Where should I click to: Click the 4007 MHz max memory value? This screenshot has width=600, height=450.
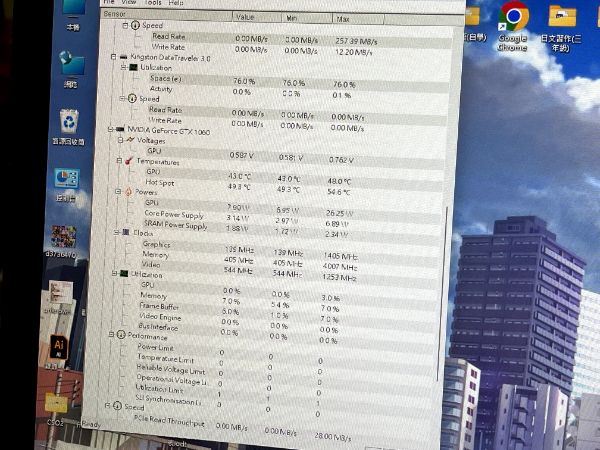(x=340, y=267)
